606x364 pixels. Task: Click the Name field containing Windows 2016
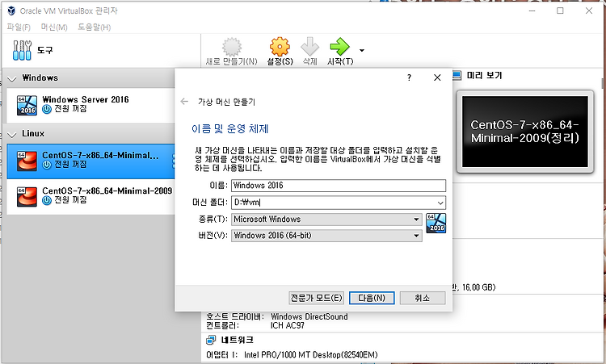point(339,186)
